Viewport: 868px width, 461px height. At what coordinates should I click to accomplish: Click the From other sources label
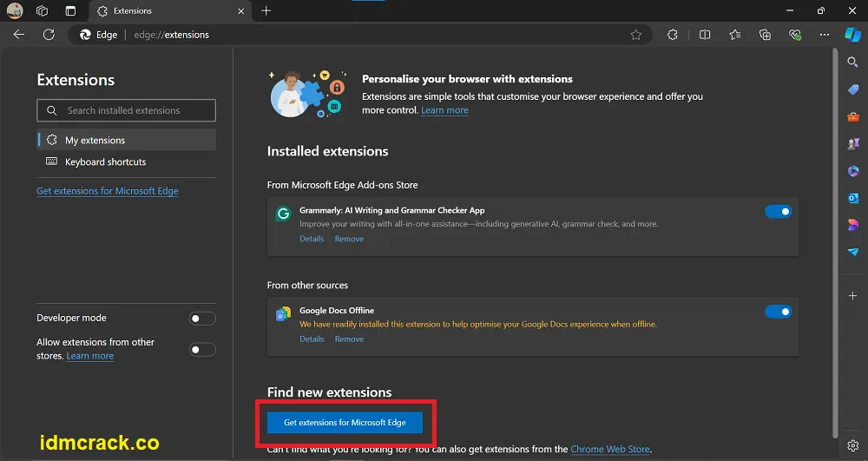308,285
